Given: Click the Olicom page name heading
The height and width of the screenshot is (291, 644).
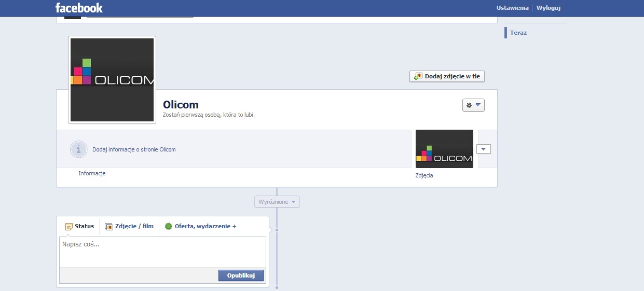Looking at the screenshot, I should (181, 105).
